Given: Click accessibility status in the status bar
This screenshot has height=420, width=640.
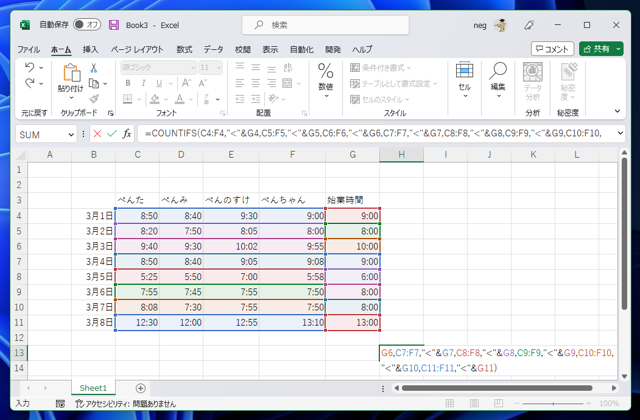Looking at the screenshot, I should point(126,404).
